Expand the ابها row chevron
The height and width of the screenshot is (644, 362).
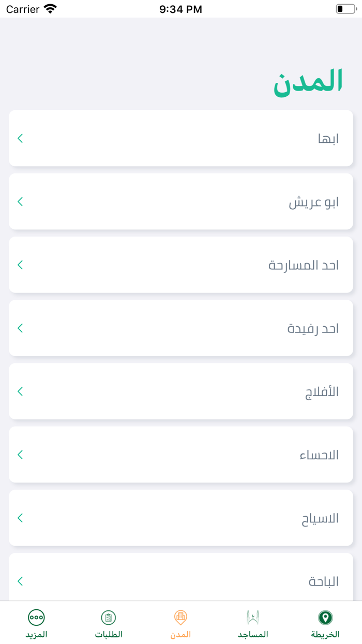click(x=20, y=138)
